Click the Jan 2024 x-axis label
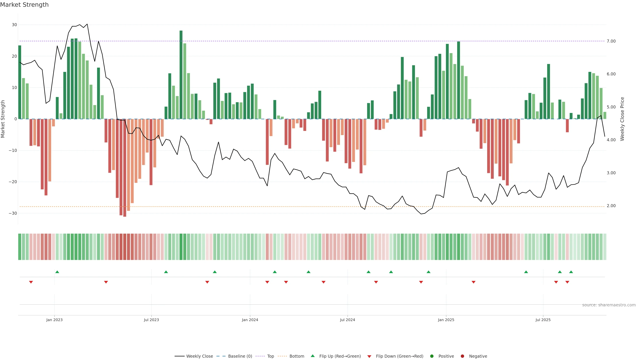 point(250,320)
